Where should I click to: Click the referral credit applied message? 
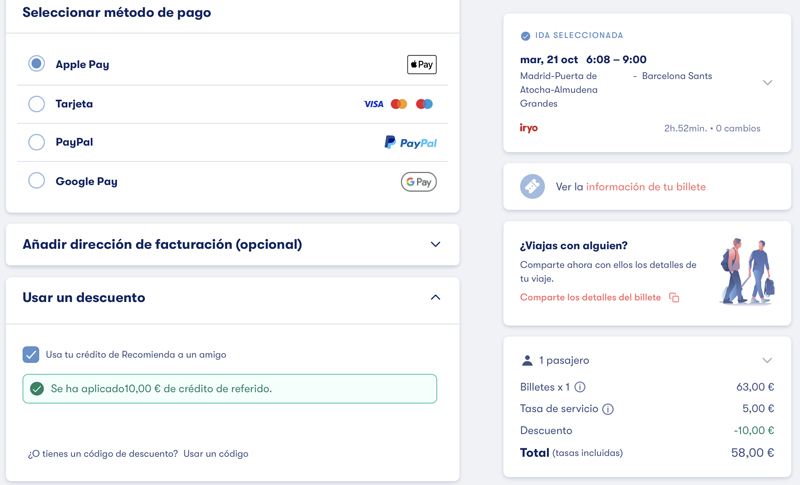[230, 389]
